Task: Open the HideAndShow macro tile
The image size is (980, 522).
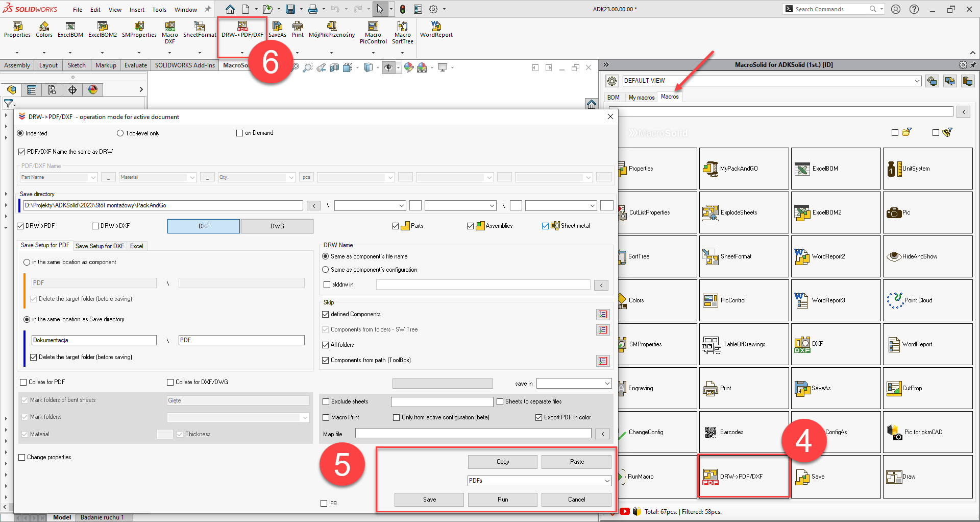Action: coord(927,256)
